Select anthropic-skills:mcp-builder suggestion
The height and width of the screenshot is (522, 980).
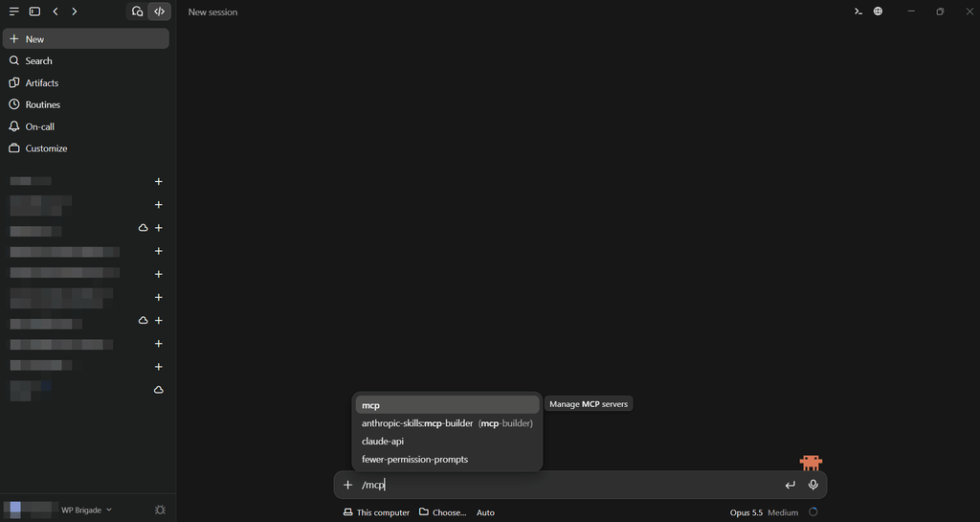(448, 423)
